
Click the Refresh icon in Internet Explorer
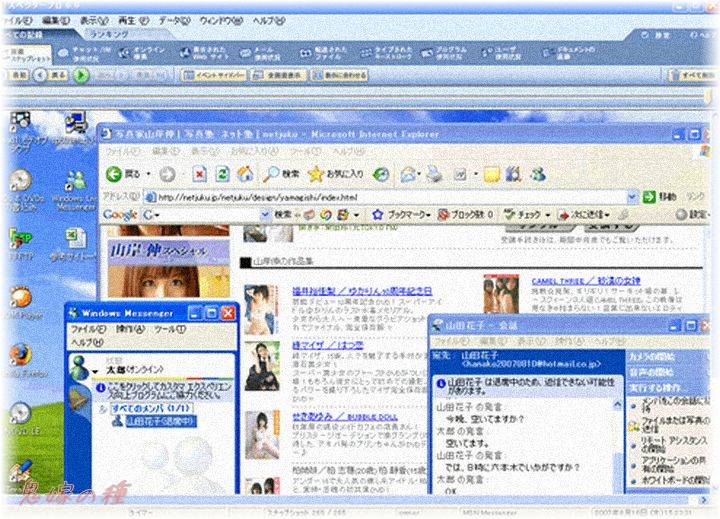(x=222, y=173)
